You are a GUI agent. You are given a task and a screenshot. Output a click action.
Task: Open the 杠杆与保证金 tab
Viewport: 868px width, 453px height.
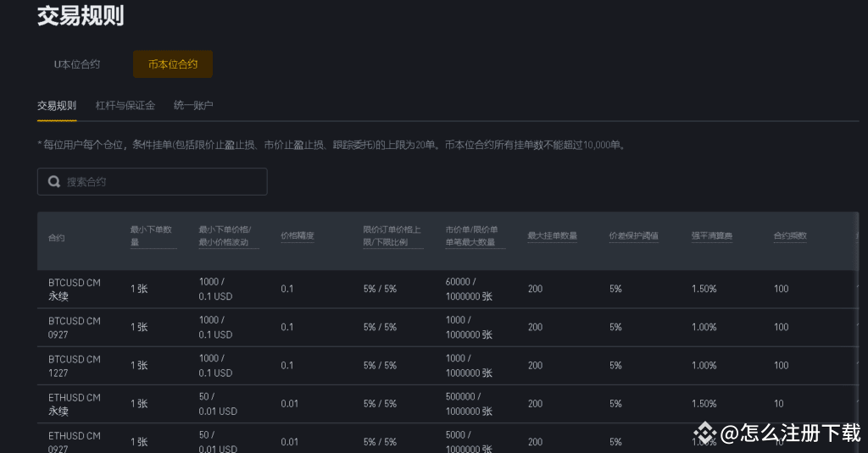point(125,106)
